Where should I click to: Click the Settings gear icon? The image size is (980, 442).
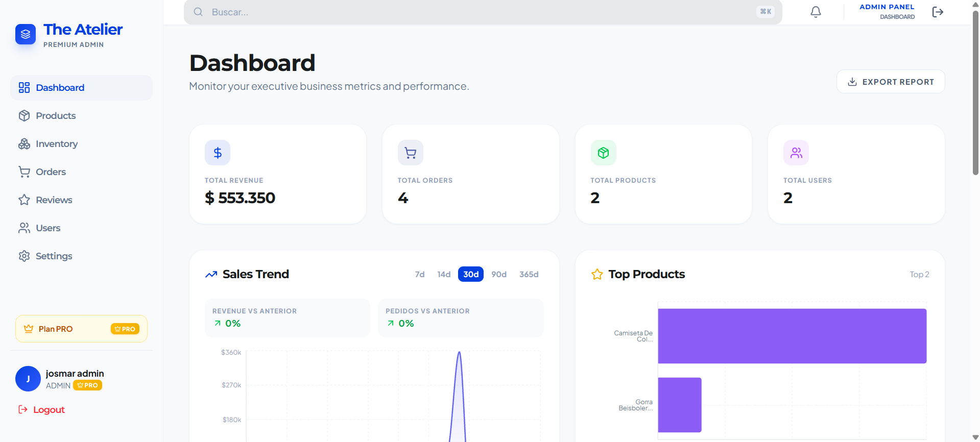point(24,256)
